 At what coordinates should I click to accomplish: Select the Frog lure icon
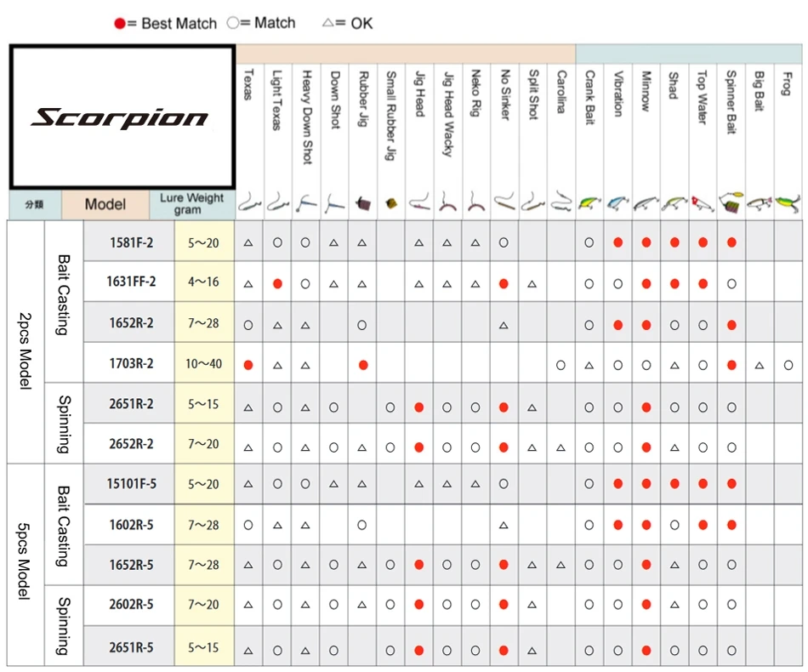788,202
